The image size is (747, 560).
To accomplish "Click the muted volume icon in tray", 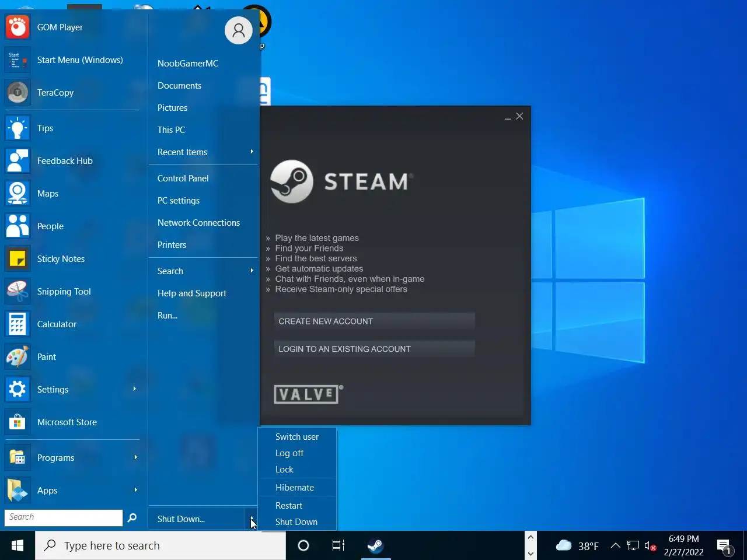I will (650, 546).
